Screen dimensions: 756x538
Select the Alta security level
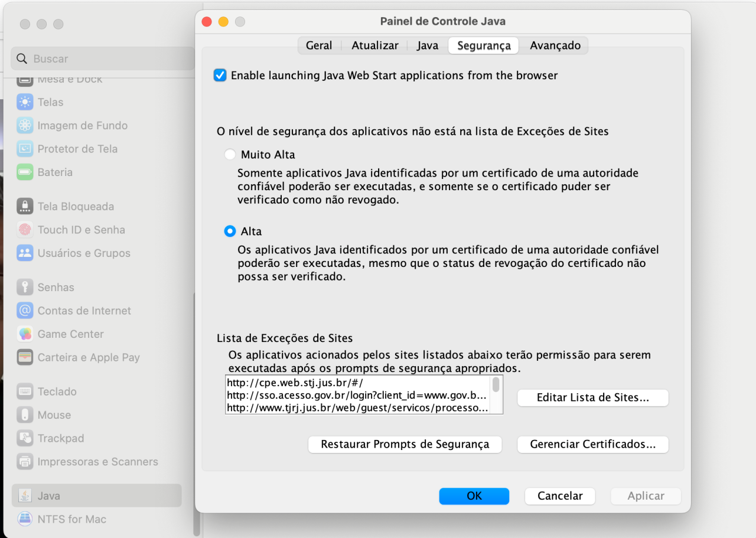pos(230,231)
